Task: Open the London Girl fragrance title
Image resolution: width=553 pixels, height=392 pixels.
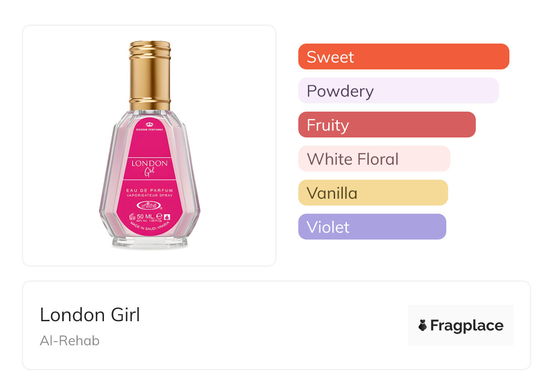Action: pyautogui.click(x=90, y=314)
